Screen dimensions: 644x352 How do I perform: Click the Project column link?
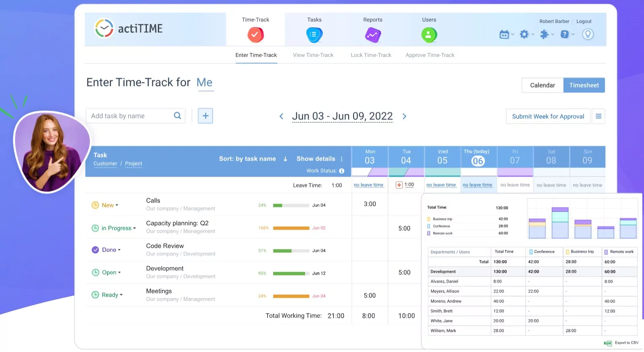click(133, 164)
